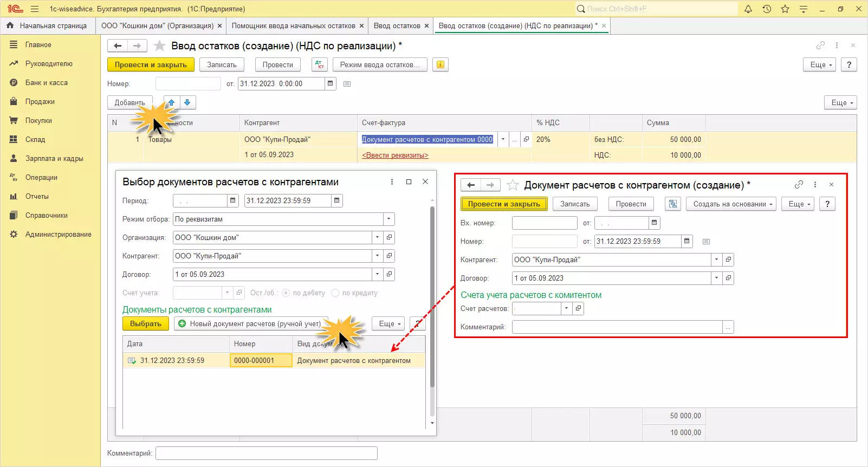The height and width of the screenshot is (467, 868).
Task: Move row down with blue arrow
Action: 187,102
